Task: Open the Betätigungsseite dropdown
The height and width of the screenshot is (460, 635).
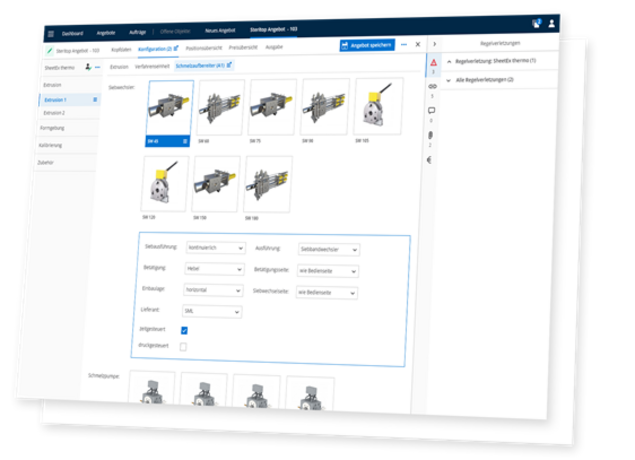Action: (327, 271)
